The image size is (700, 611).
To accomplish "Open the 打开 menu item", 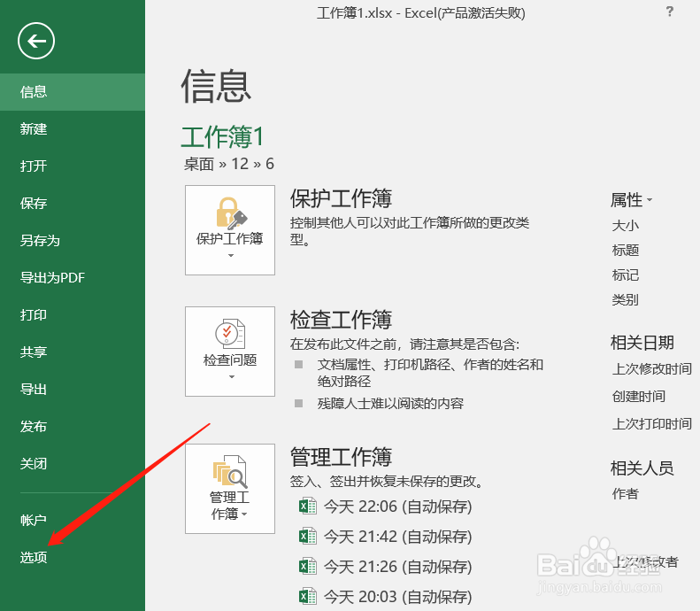I will [73, 166].
